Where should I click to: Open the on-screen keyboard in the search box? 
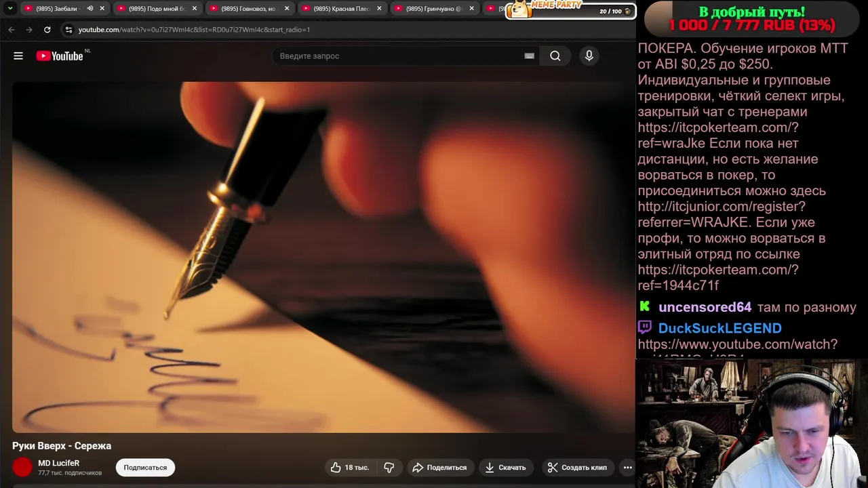530,56
